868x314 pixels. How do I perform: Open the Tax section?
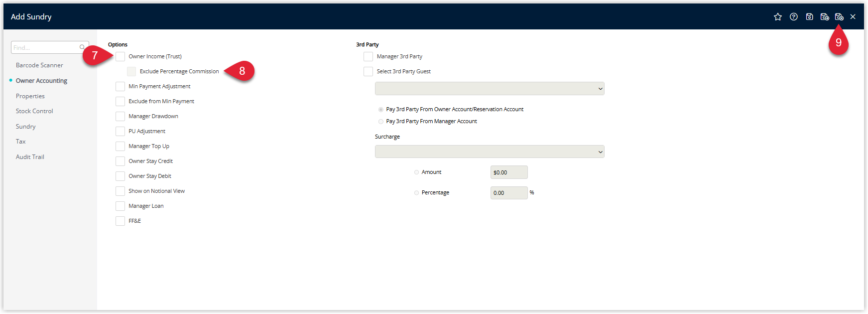(x=21, y=142)
